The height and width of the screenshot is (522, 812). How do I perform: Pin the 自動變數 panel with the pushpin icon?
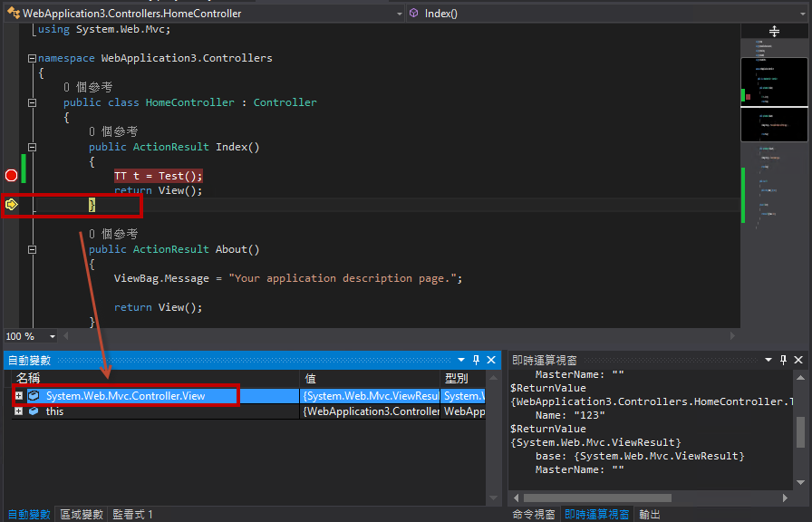click(476, 360)
